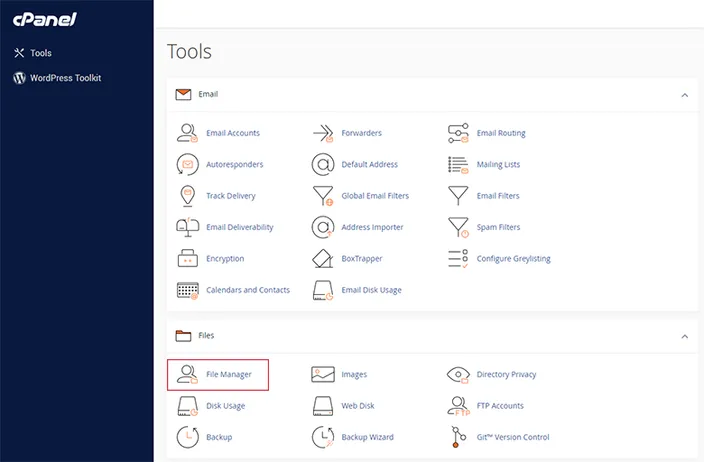Viewport: 704px width, 462px height.
Task: Click the FTP Accounts icon
Action: click(458, 406)
